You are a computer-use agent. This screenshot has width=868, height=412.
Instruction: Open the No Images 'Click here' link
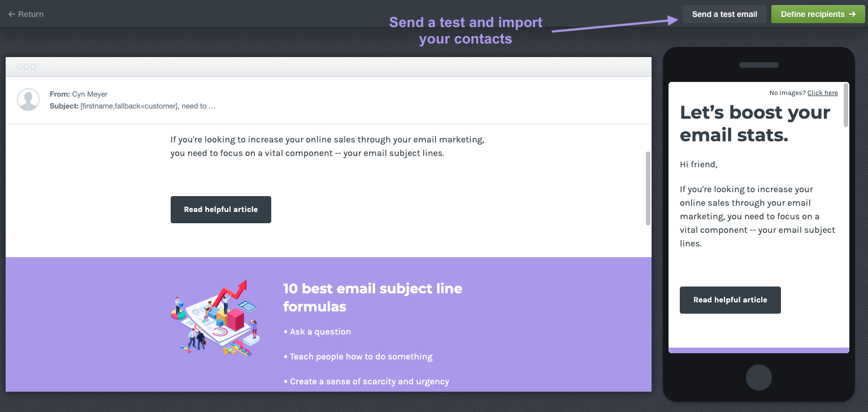[822, 92]
